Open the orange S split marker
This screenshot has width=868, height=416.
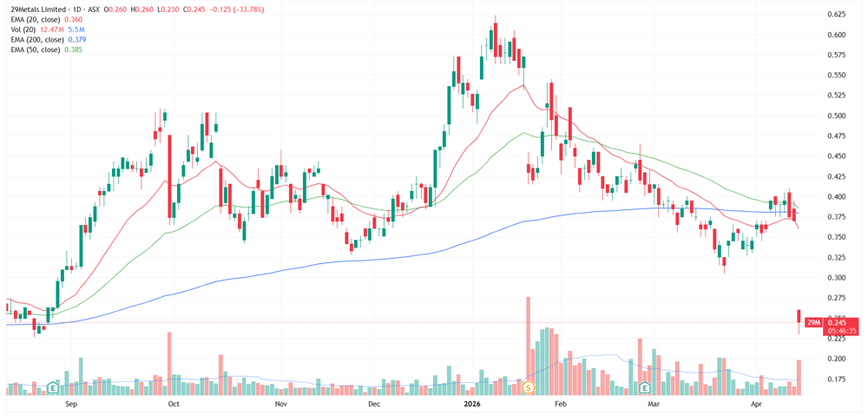[528, 387]
